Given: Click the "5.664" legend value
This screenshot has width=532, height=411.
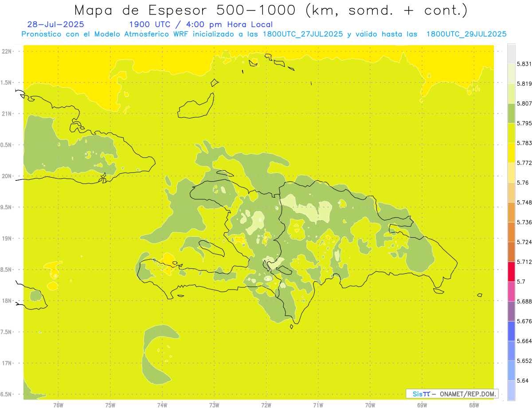Looking at the screenshot, I should tap(524, 341).
